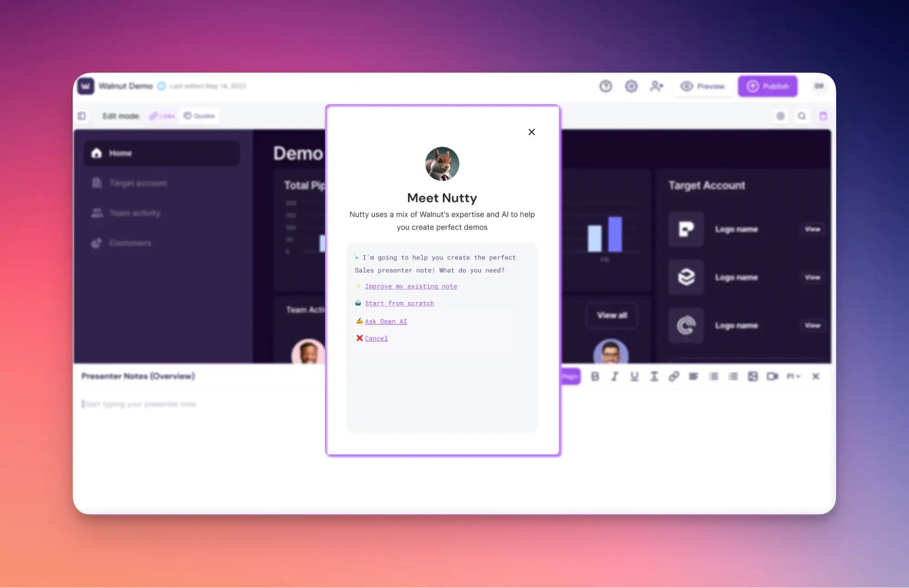This screenshot has height=588, width=909.
Task: Click the image embed icon
Action: [752, 376]
